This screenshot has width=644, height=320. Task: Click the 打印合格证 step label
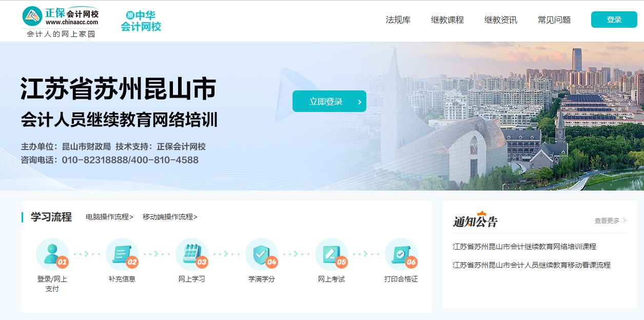click(401, 279)
